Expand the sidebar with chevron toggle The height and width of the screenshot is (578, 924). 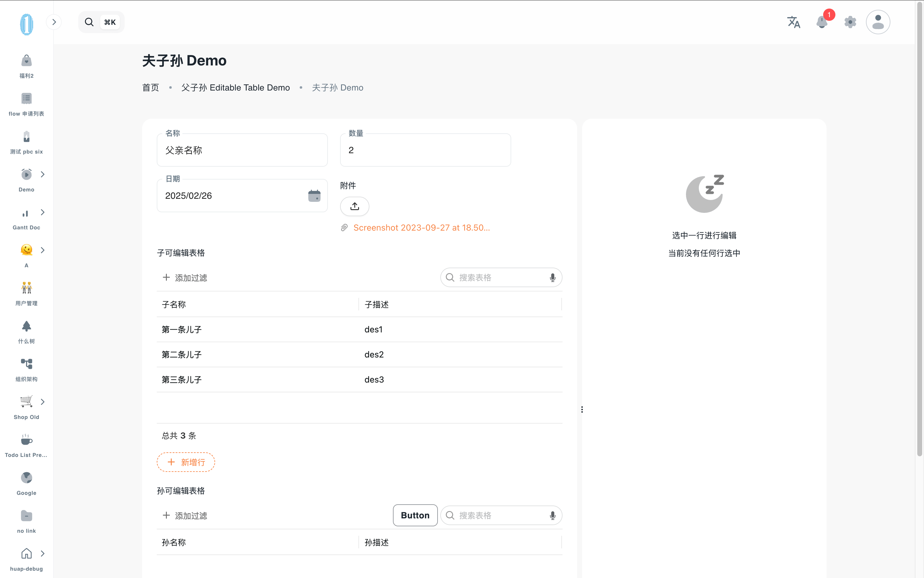[54, 22]
